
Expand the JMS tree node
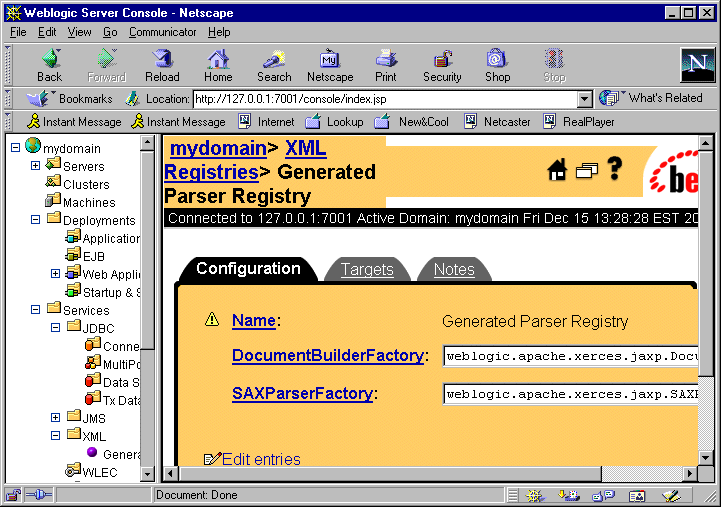tap(55, 417)
